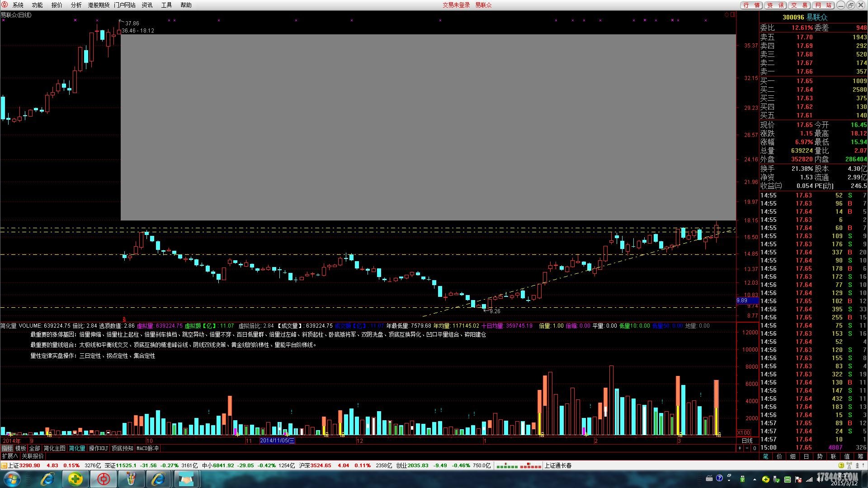868x488 pixels.
Task: Open the 报价 menu
Action: coord(57,5)
